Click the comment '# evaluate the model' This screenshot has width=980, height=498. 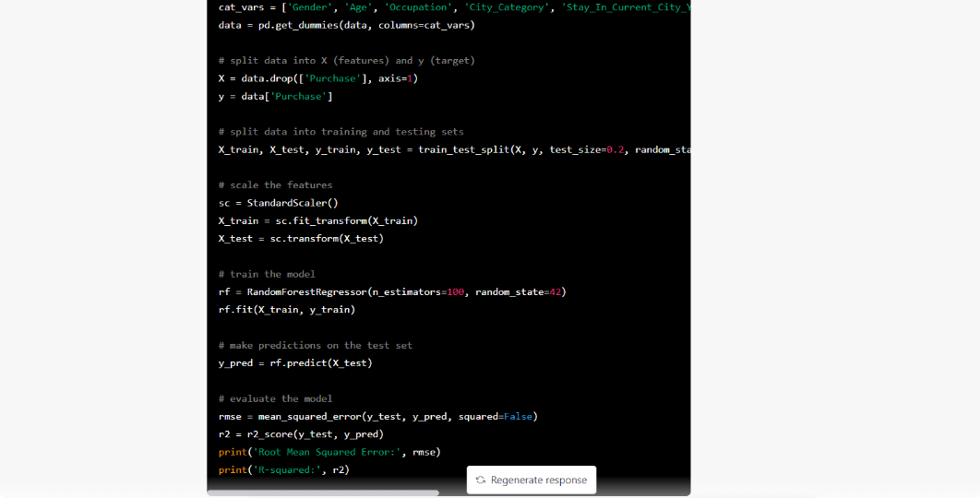click(276, 398)
